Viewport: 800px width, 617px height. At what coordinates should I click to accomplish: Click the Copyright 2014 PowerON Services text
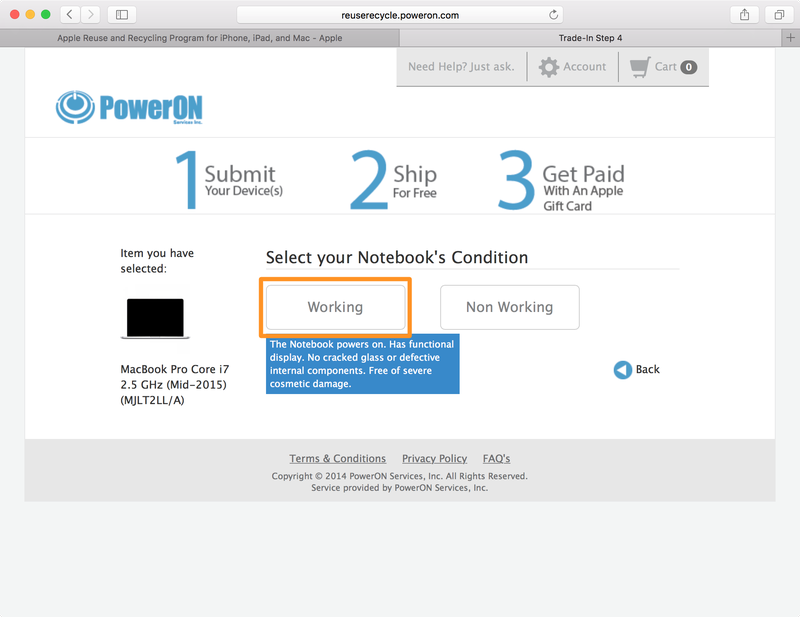click(399, 476)
